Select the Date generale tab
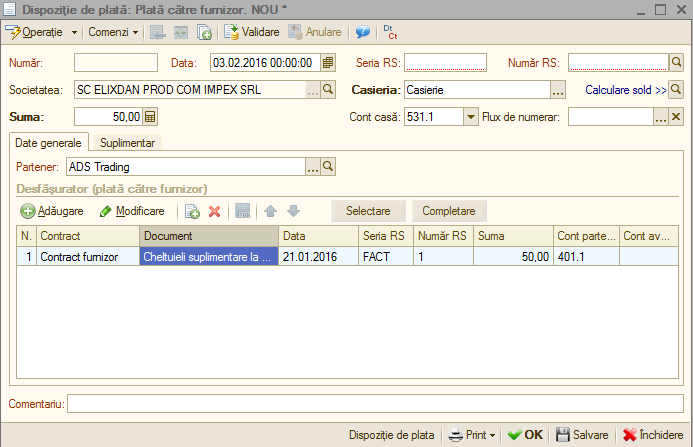693x447 pixels. click(x=48, y=143)
